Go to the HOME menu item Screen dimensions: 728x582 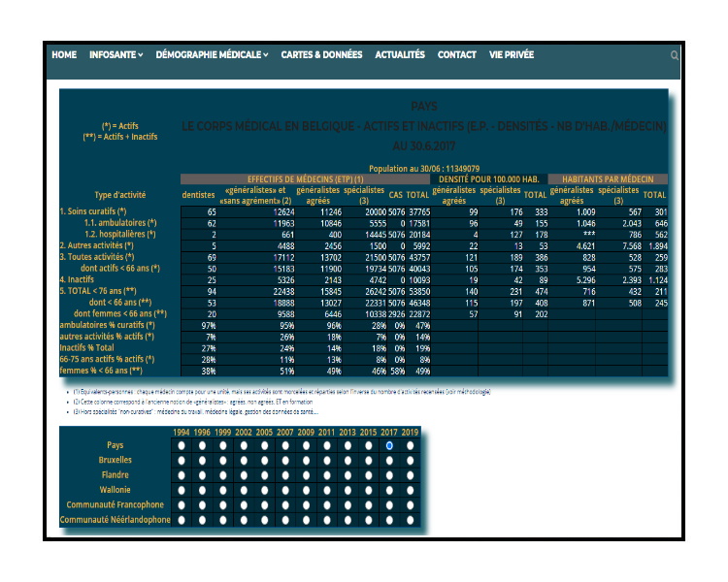click(64, 54)
